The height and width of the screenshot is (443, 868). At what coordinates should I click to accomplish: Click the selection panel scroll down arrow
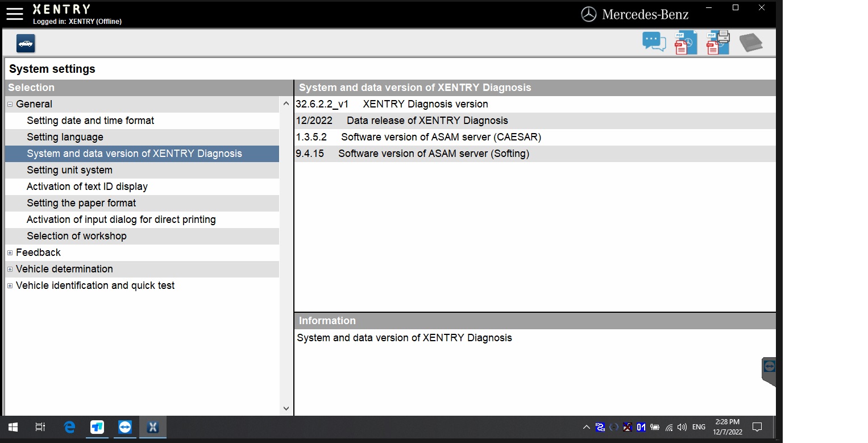(286, 408)
